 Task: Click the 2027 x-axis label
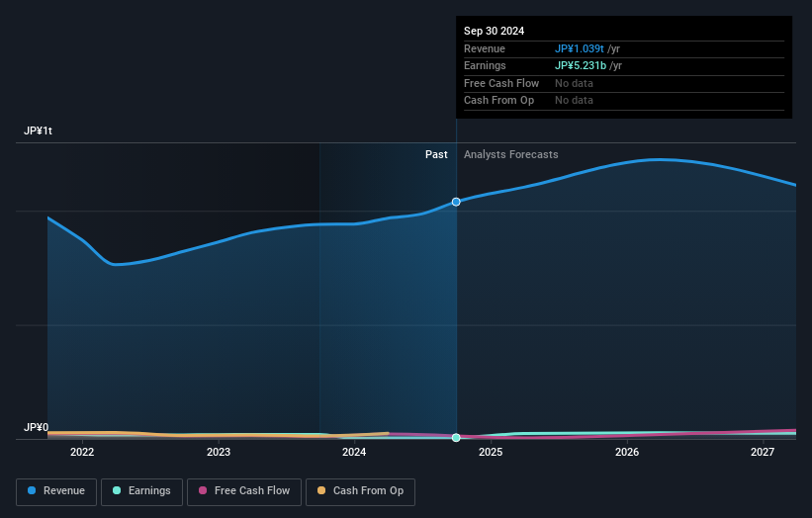click(763, 453)
